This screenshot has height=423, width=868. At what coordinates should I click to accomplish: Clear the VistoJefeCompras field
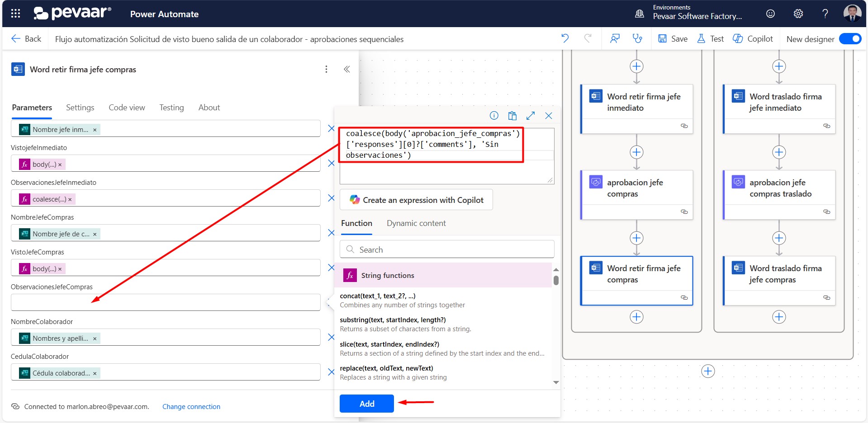coord(331,268)
